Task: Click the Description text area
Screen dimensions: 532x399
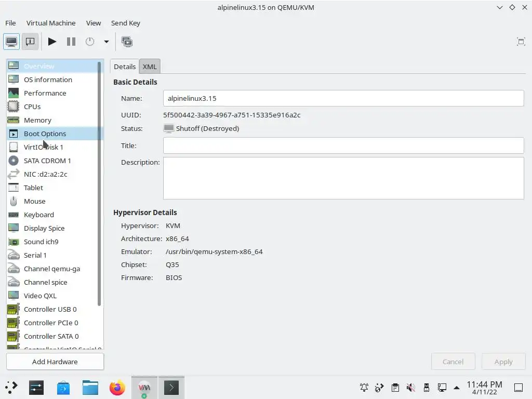Action: coord(343,178)
